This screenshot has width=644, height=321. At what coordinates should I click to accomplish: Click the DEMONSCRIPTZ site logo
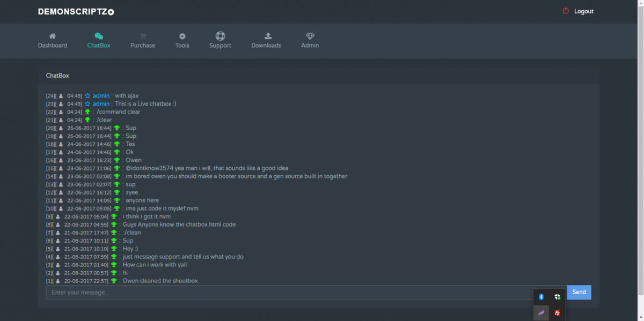(x=76, y=12)
